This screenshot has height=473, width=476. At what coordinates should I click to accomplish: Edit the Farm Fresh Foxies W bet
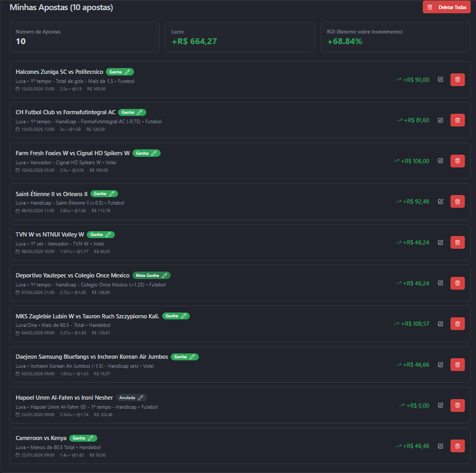(x=440, y=161)
